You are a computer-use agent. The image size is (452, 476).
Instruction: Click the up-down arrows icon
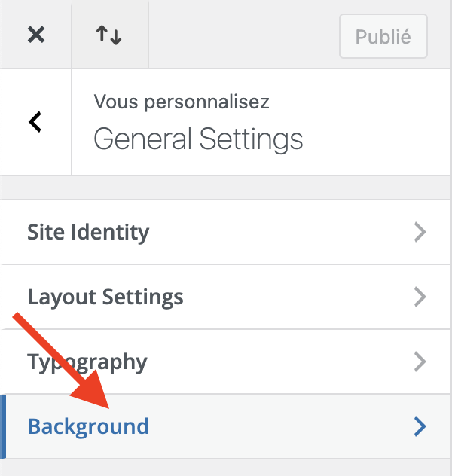tap(109, 35)
